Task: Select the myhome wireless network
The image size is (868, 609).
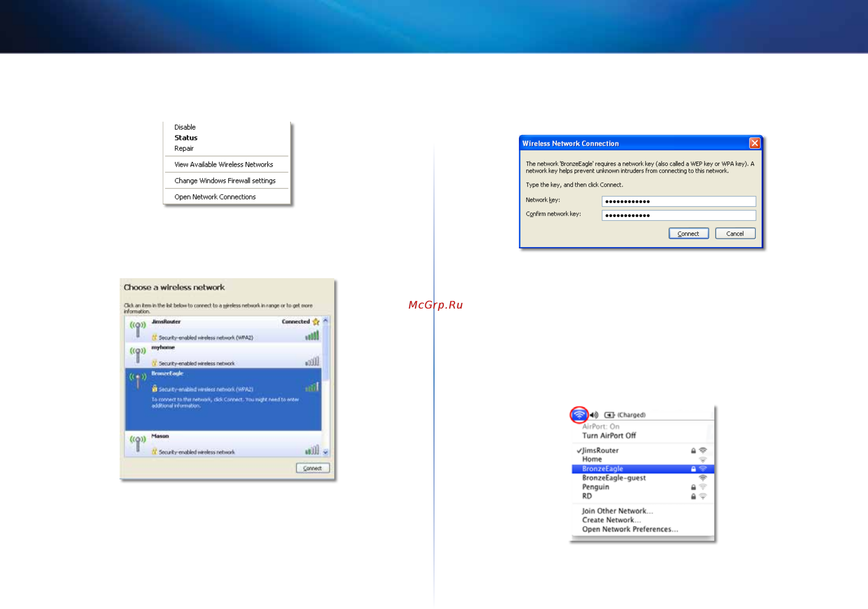Action: pos(223,355)
